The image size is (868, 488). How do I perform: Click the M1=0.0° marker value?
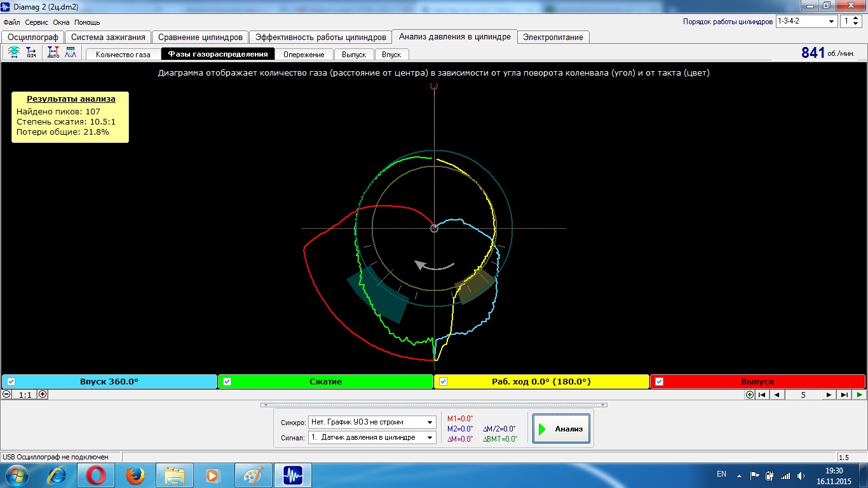click(460, 419)
